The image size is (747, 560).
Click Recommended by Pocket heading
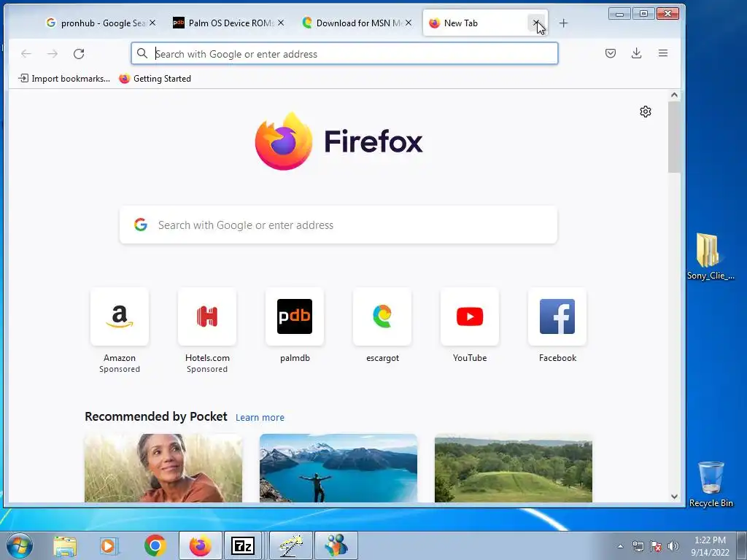156,416
